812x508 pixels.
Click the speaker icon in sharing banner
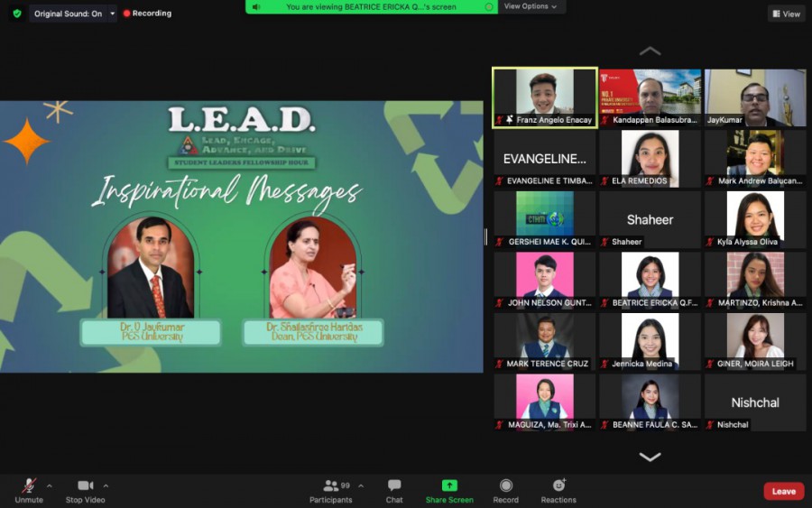pyautogui.click(x=257, y=6)
